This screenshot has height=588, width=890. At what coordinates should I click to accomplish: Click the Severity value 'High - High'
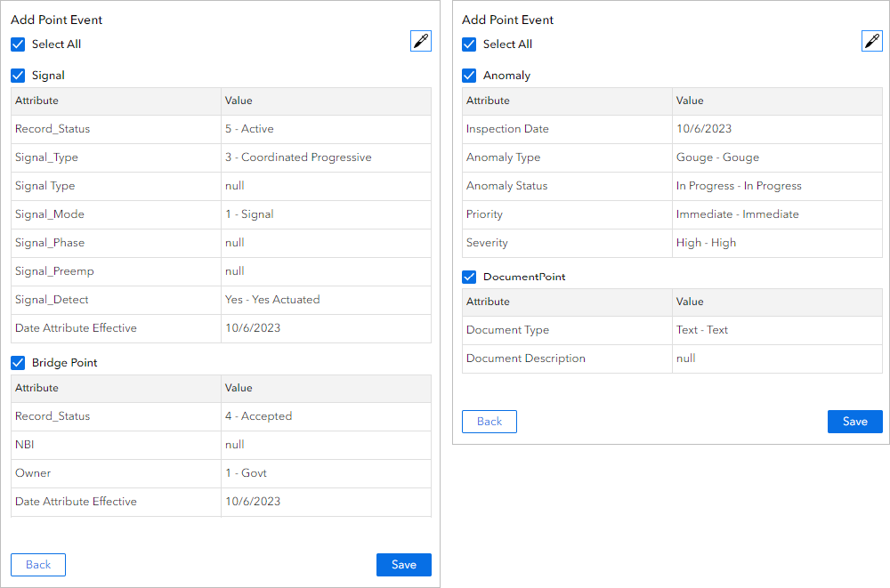click(x=706, y=243)
